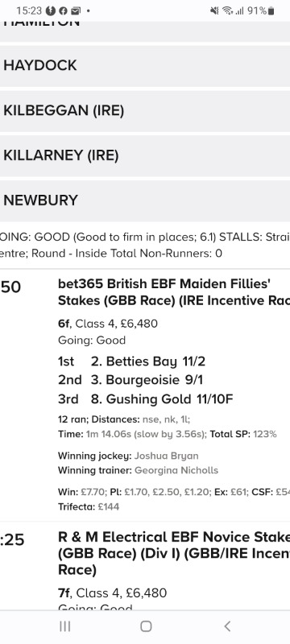290x644 pixels.
Task: Select winner Betties Bay 11/2
Action: tap(148, 361)
